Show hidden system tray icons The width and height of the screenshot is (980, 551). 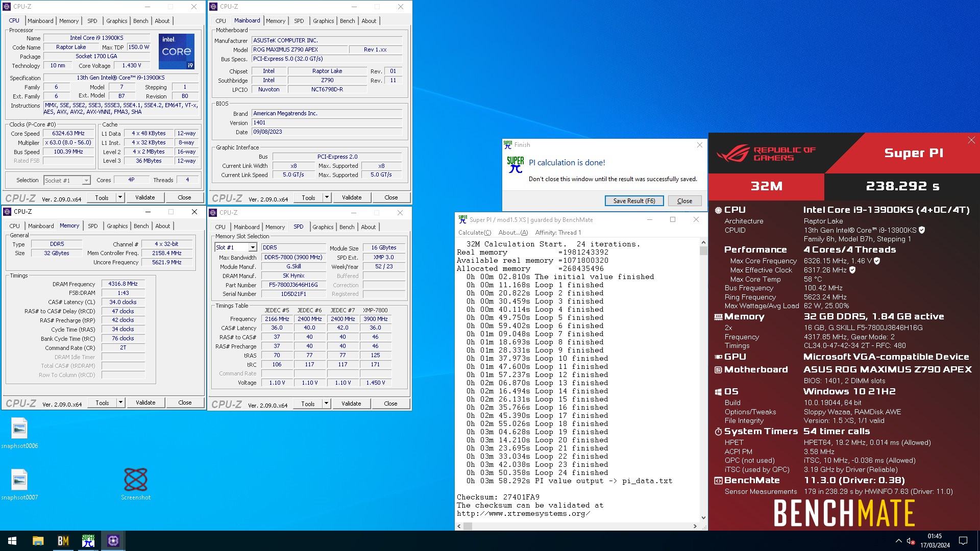[898, 541]
